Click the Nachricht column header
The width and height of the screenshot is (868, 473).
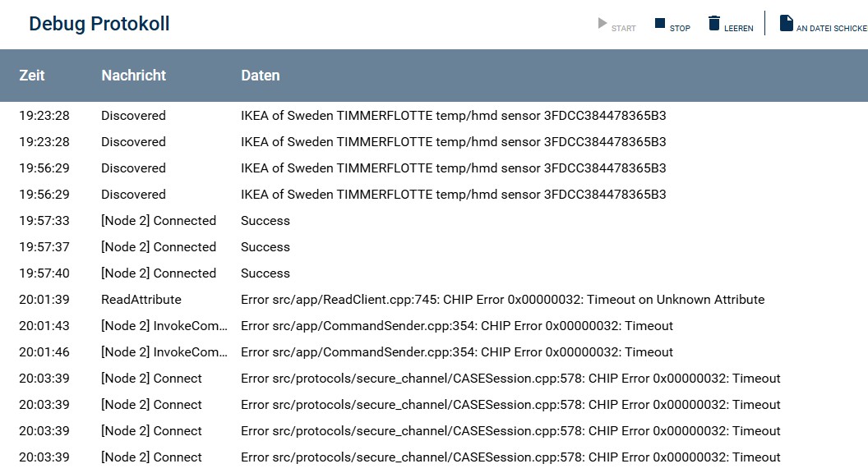[x=133, y=76]
